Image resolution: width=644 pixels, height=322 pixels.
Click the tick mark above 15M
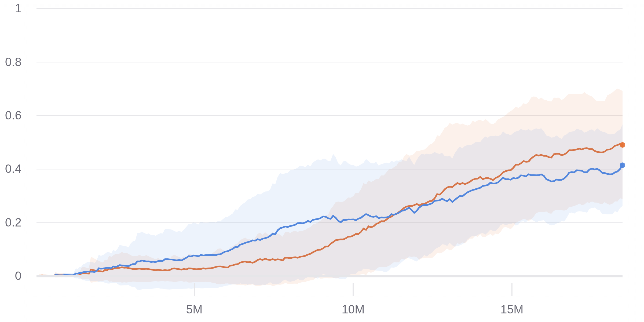512,290
